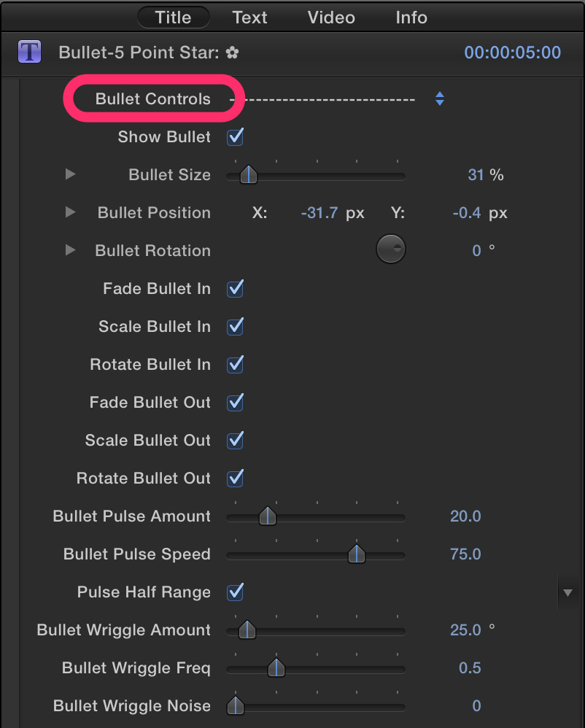Screen dimensions: 585x728
Task: Click the Bullet Position X value field
Action: (x=319, y=213)
